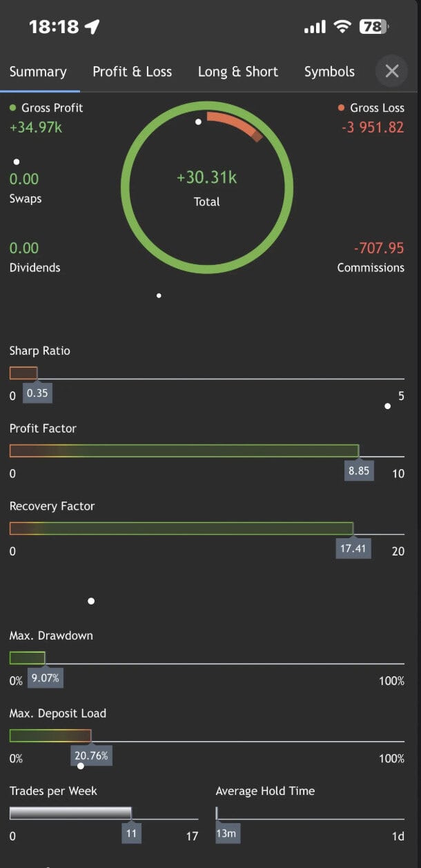Tap the orange Gross Loss legend dot
The width and height of the screenshot is (421, 868).
[x=341, y=108]
